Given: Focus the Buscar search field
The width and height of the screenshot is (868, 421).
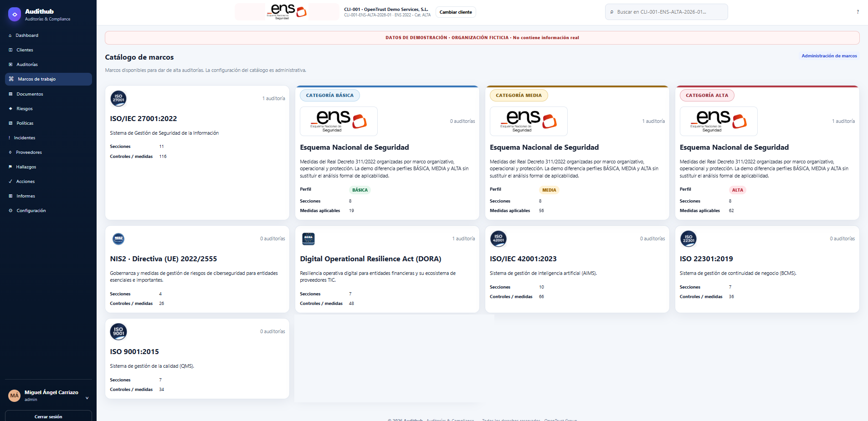Looking at the screenshot, I should pos(666,12).
